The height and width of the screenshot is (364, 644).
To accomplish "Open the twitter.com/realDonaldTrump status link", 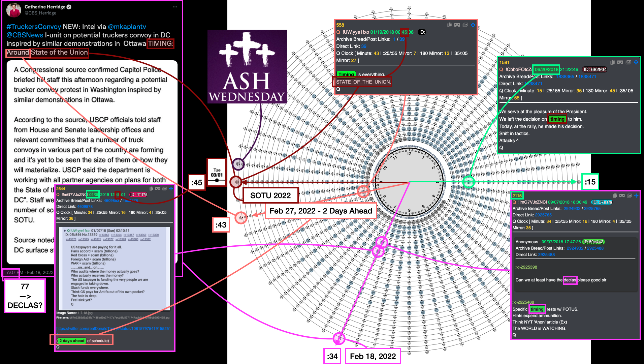I will pyautogui.click(x=114, y=329).
